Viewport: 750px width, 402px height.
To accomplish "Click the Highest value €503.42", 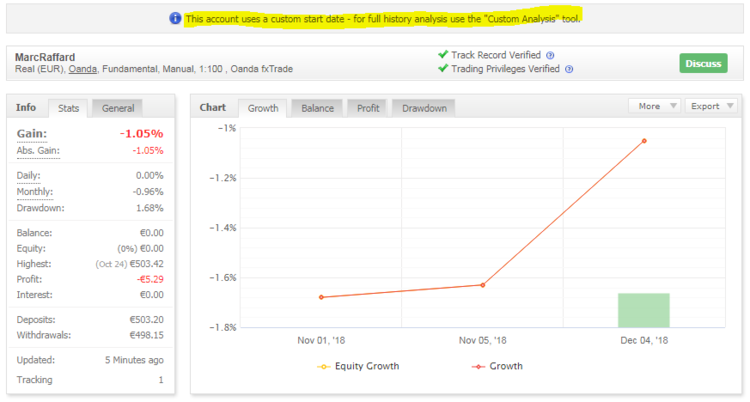I will click(x=146, y=264).
